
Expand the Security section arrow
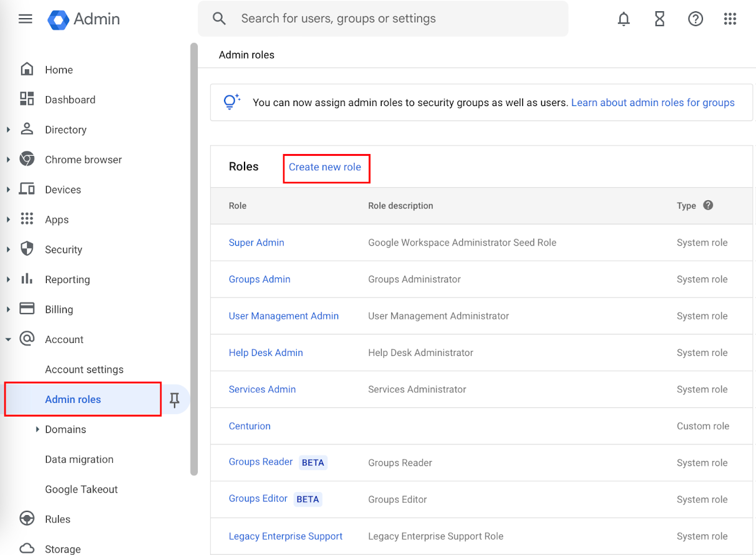pos(8,249)
